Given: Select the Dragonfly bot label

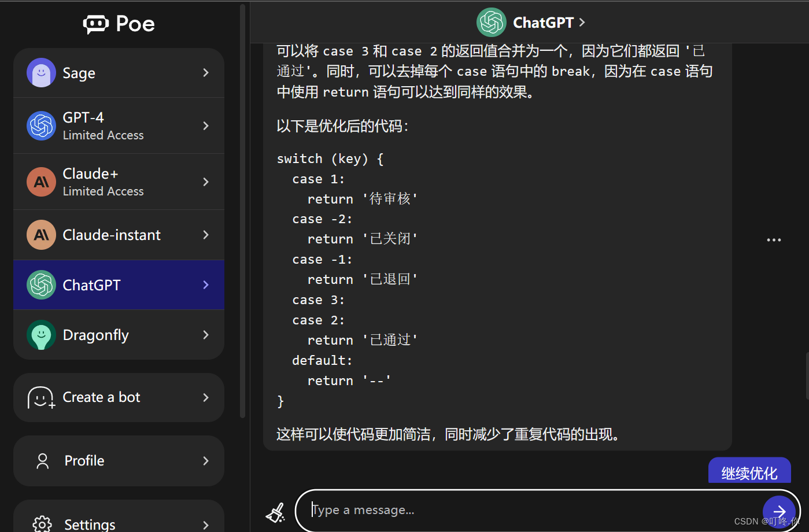Looking at the screenshot, I should pyautogui.click(x=95, y=335).
